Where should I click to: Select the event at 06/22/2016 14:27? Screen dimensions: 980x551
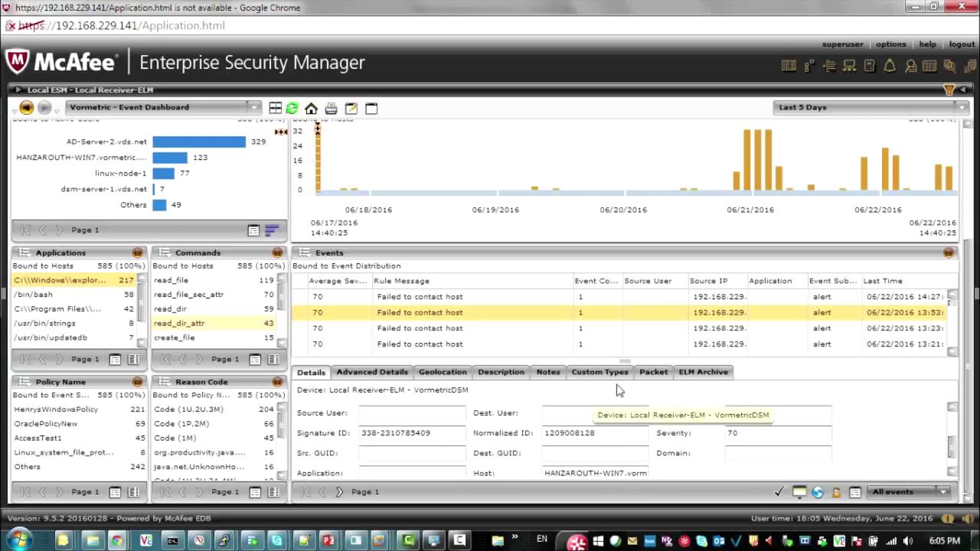point(619,297)
